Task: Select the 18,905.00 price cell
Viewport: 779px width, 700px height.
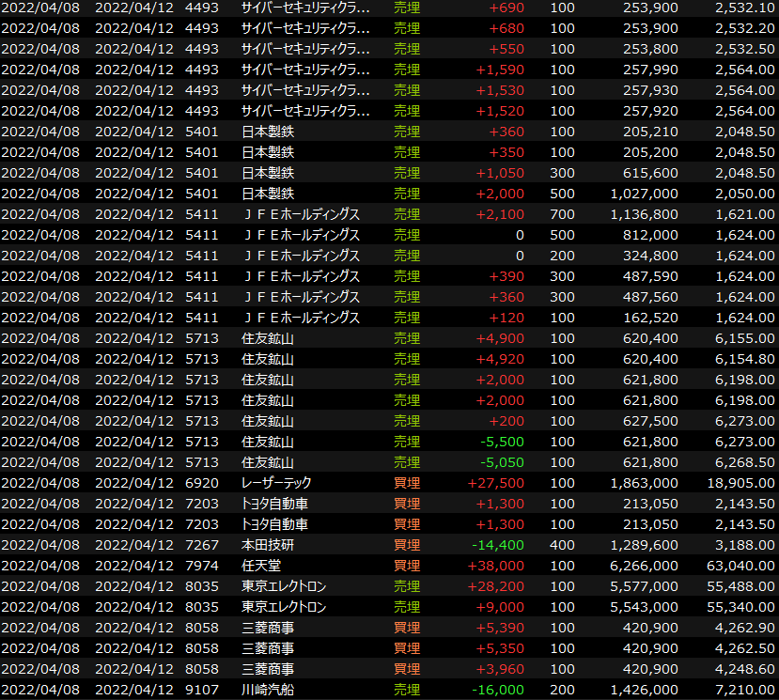Action: coord(740,483)
